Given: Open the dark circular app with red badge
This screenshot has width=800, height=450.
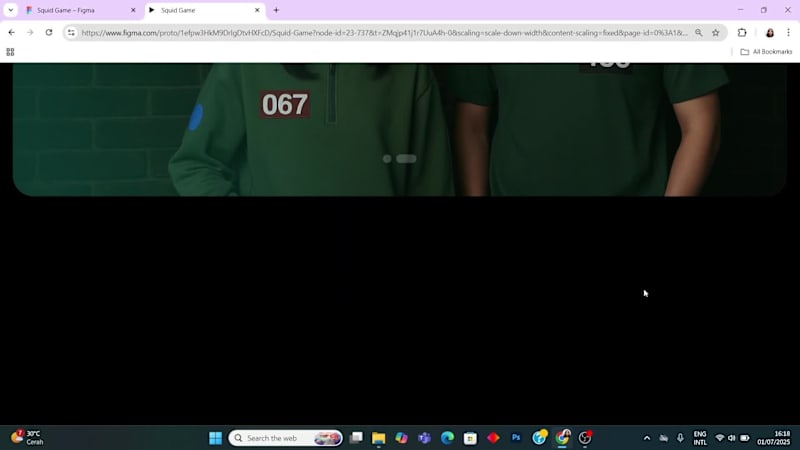Looking at the screenshot, I should tap(585, 437).
